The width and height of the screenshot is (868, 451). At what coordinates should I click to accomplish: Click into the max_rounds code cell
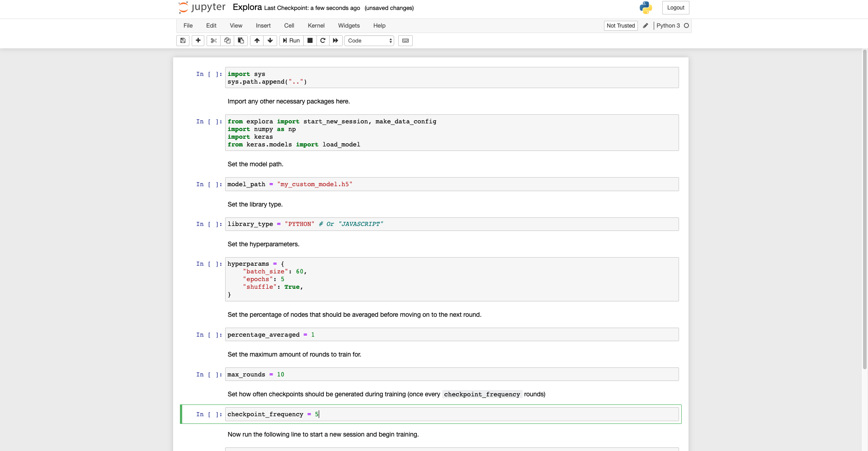(452, 374)
